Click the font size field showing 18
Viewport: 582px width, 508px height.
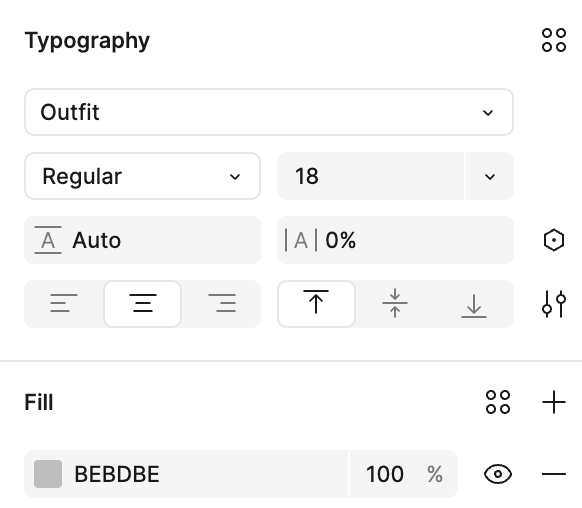(370, 176)
